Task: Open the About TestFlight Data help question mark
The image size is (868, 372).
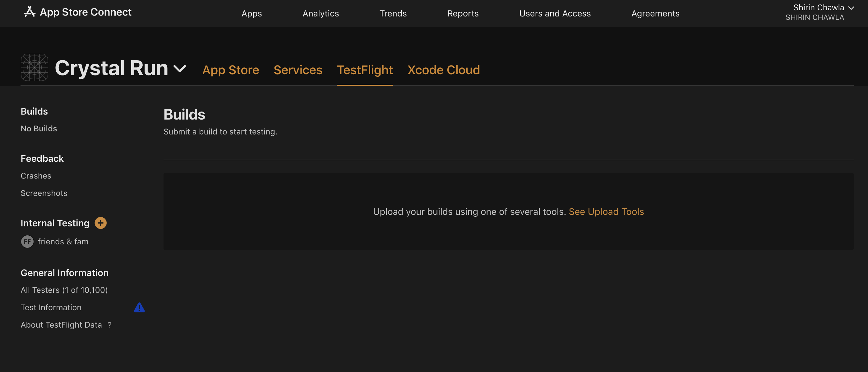Action: coord(109,325)
